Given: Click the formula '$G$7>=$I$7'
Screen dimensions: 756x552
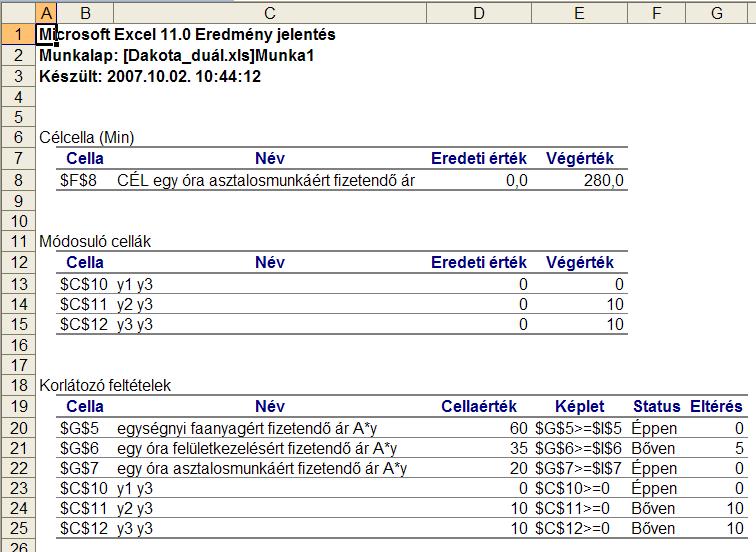Looking at the screenshot, I should tap(579, 469).
